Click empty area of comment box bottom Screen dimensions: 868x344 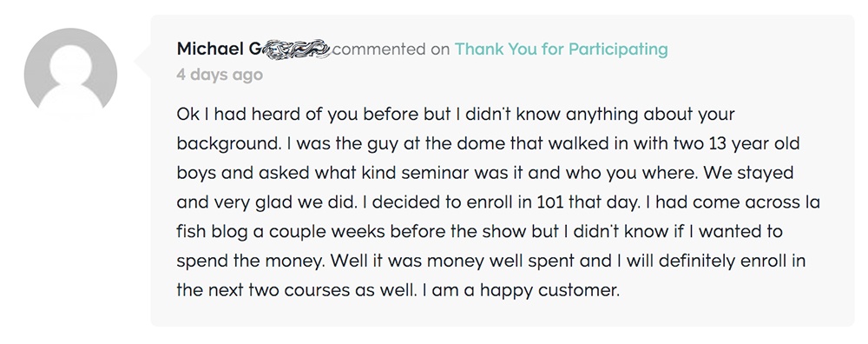(502, 314)
